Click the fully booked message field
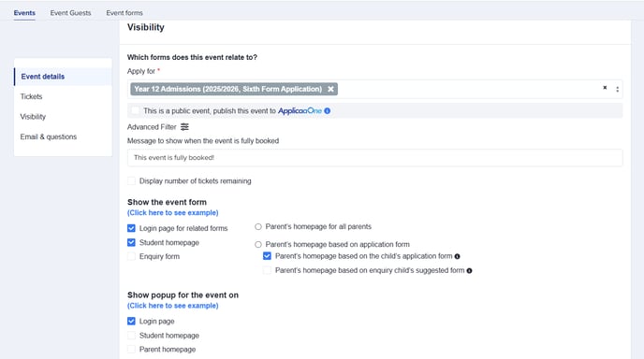 point(375,158)
